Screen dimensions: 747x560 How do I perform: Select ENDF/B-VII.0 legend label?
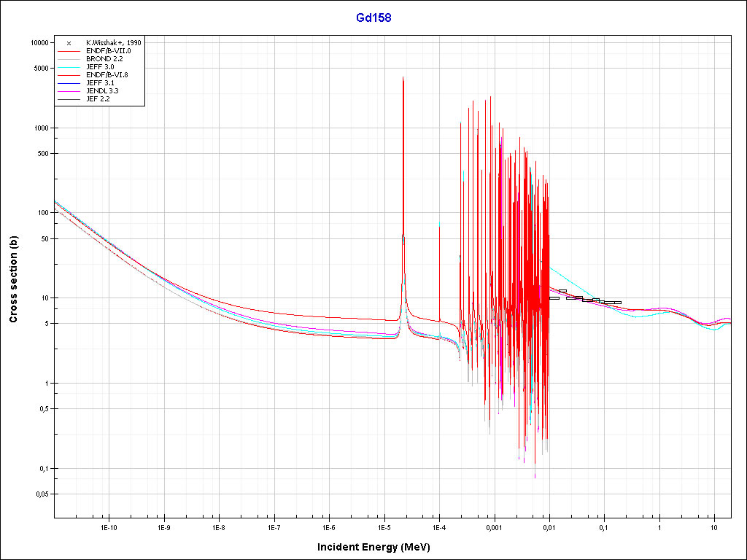point(108,51)
